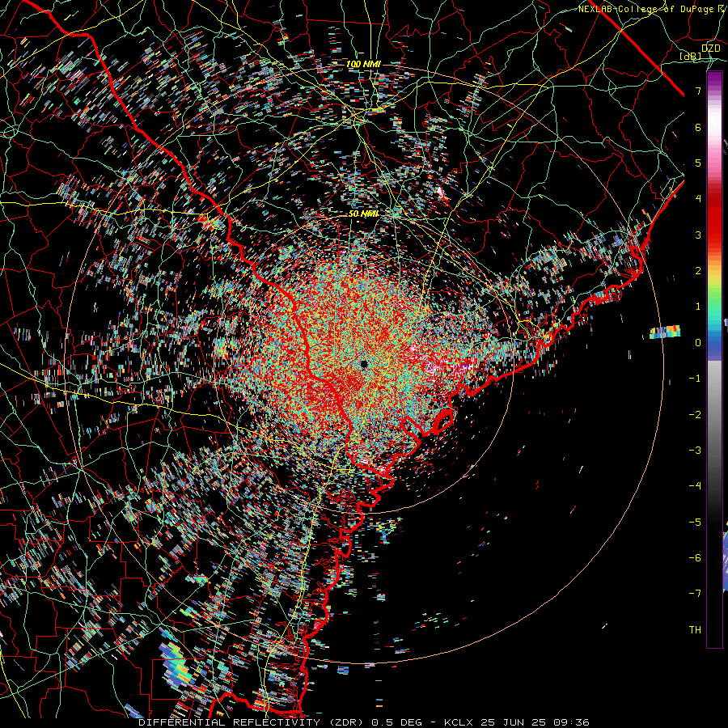This screenshot has width=728, height=728.
Task: Click the -6 value on the scale
Action: pos(695,558)
